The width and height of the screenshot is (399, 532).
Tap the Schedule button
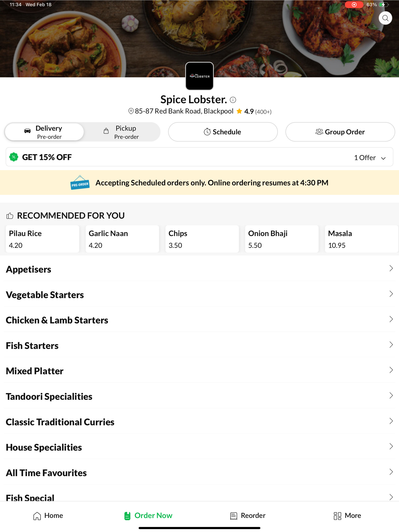click(223, 132)
